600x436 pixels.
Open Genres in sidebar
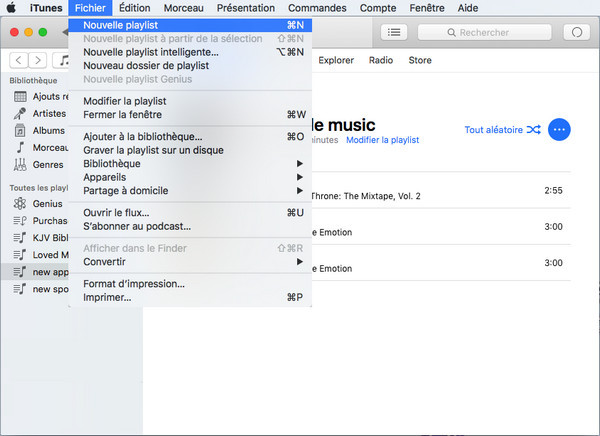click(39, 165)
